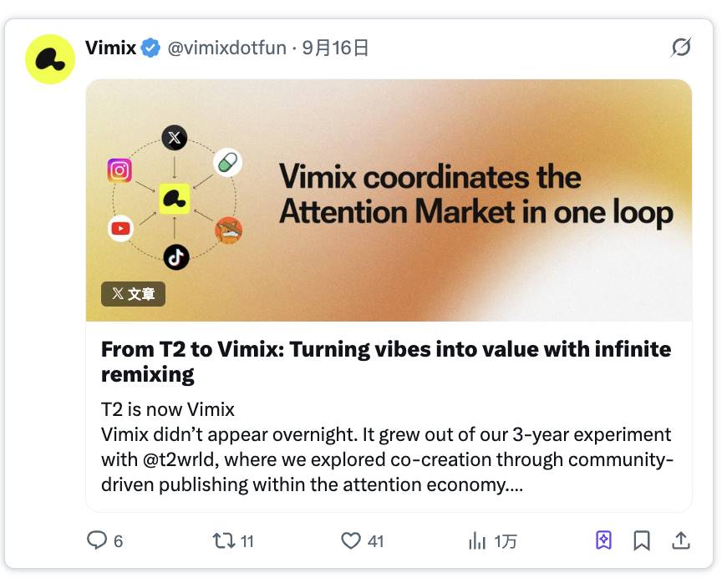Image resolution: width=727 pixels, height=588 pixels.
Task: Click the X 文章 article label
Action: coord(134,294)
